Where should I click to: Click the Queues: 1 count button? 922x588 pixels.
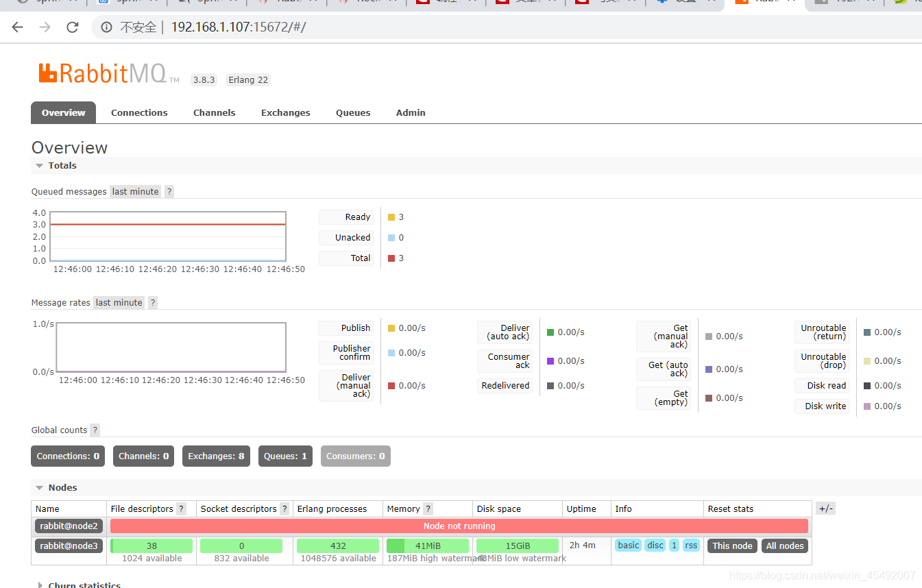pyautogui.click(x=285, y=456)
